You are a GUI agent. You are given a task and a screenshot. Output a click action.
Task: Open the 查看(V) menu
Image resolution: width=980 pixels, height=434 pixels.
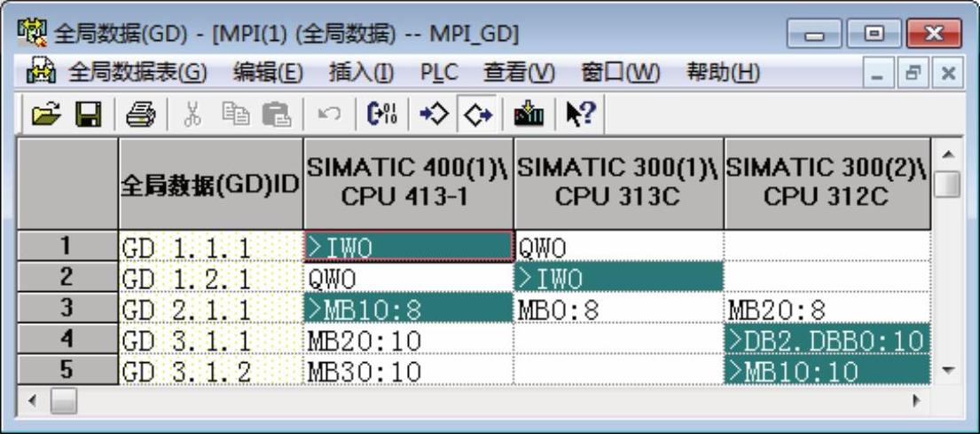[x=519, y=73]
